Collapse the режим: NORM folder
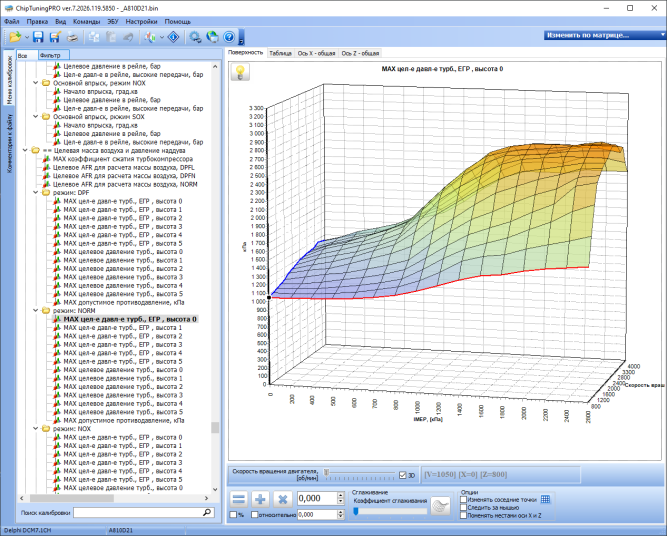The height and width of the screenshot is (536, 667). point(36,311)
